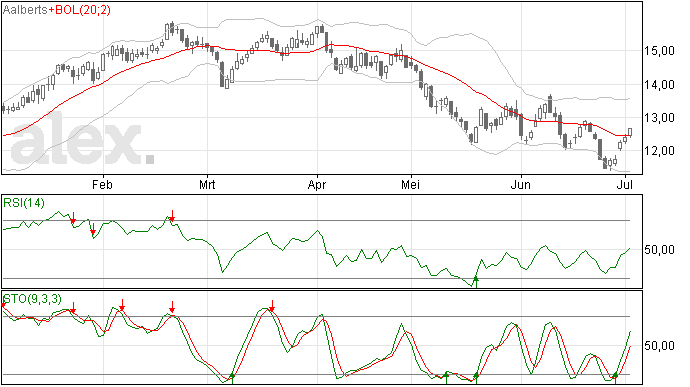Click the 13,00 price axis value

(659, 118)
